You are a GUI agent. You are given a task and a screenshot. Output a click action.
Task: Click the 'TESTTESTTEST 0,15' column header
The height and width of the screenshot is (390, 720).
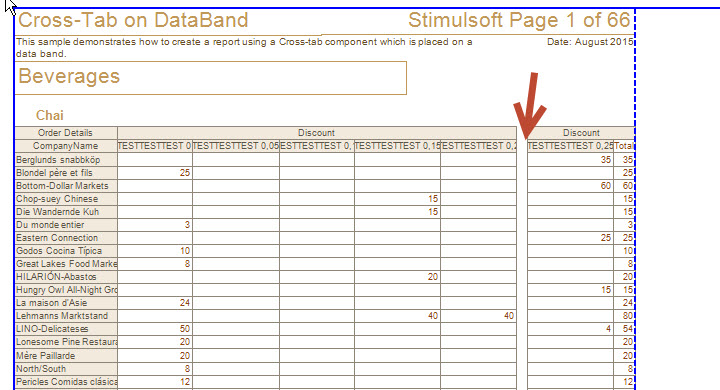(x=397, y=146)
